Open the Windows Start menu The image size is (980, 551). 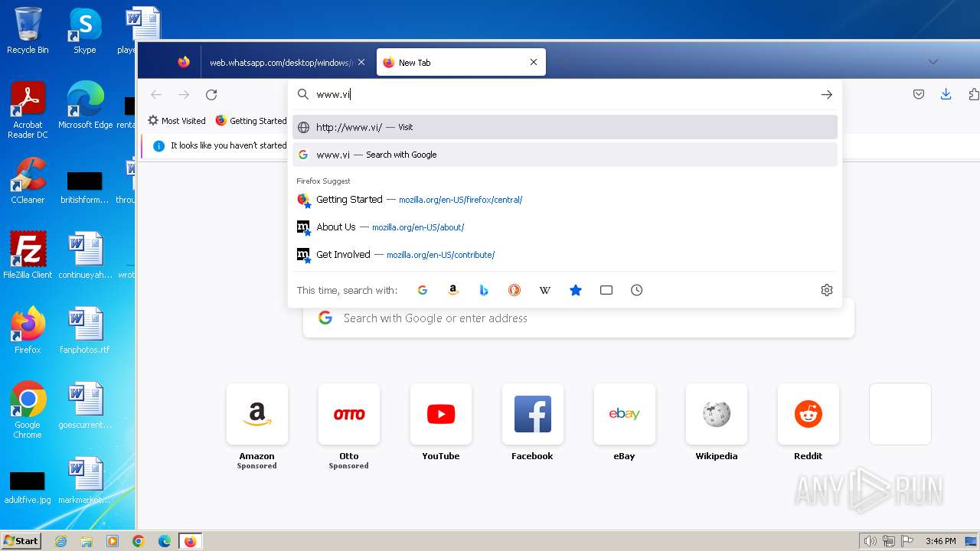point(21,540)
